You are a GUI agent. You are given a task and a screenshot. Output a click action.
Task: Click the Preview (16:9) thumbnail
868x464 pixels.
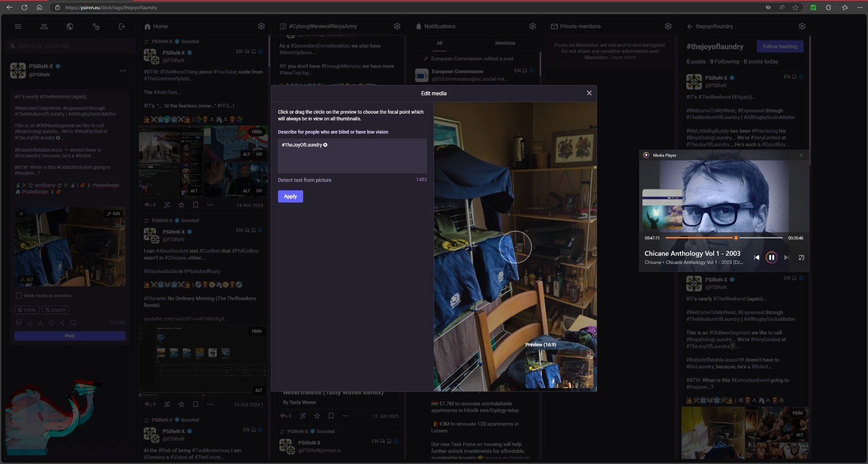click(x=559, y=368)
